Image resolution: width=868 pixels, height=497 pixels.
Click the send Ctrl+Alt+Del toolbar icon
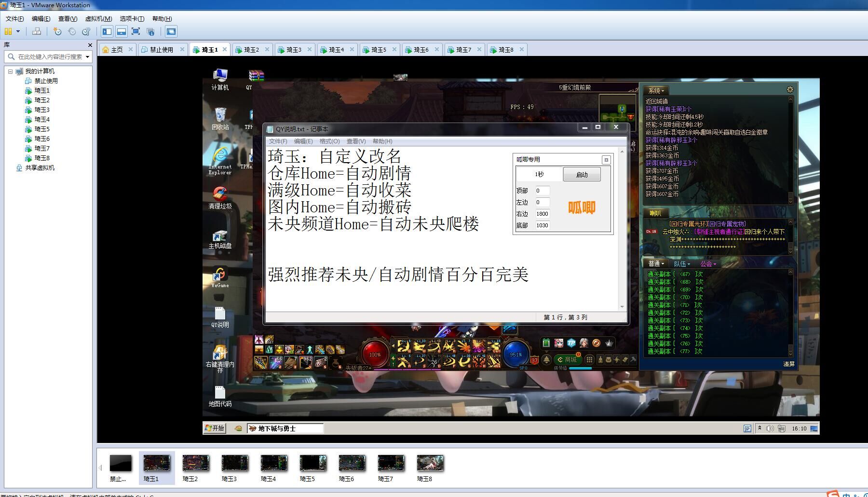37,31
